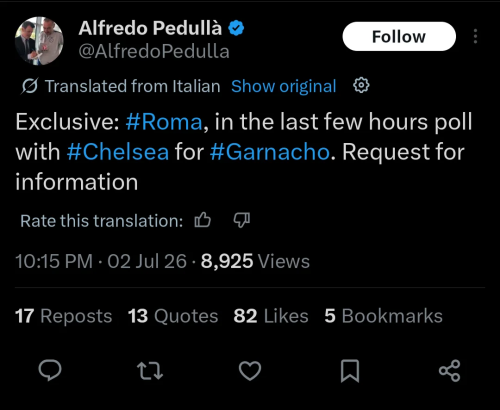Open the @AlfredoPedulla handle
The width and height of the screenshot is (500, 410).
point(154,51)
